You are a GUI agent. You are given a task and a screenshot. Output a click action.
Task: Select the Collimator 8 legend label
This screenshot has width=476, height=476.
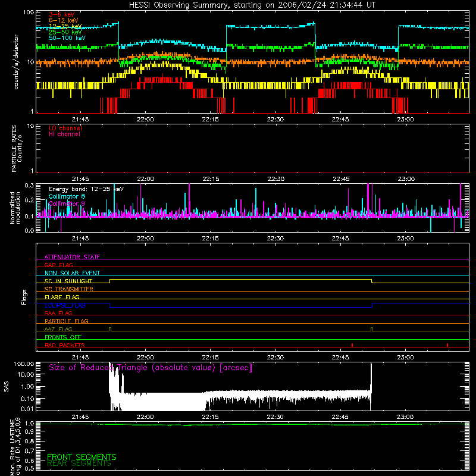[67, 196]
